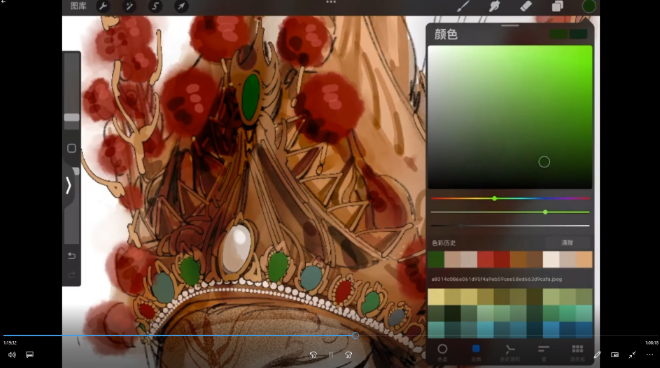Viewport: 660px width, 368px height.
Task: Select the Transform arrow tool
Action: tap(181, 6)
